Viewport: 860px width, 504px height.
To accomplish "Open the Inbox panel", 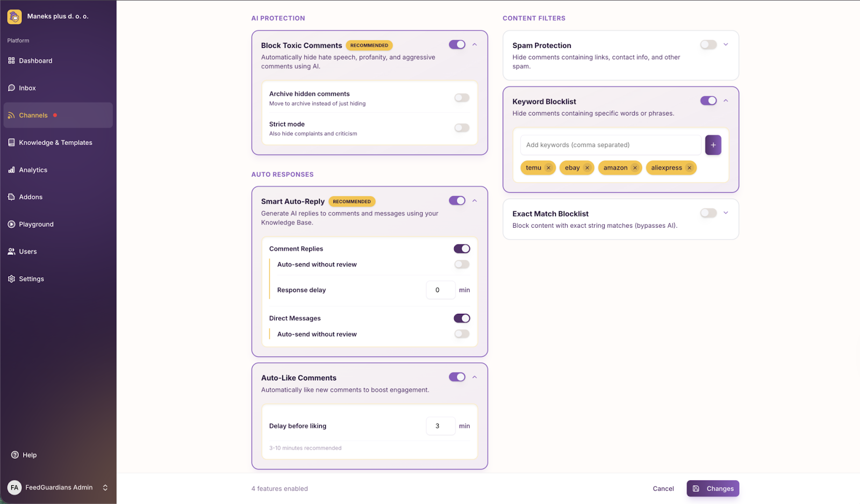I will (27, 88).
